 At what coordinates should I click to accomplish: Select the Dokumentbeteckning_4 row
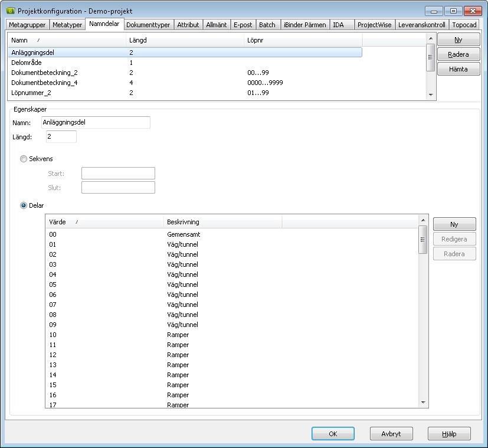click(185, 83)
